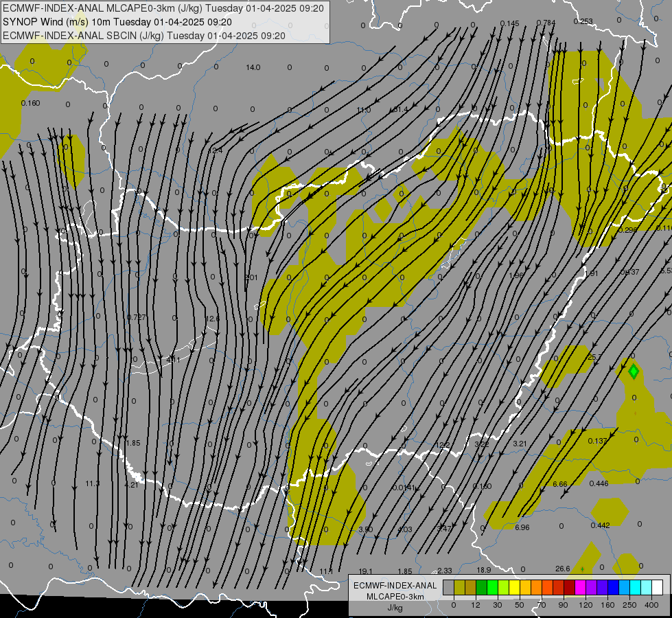Click legend tick label 400

(651, 605)
